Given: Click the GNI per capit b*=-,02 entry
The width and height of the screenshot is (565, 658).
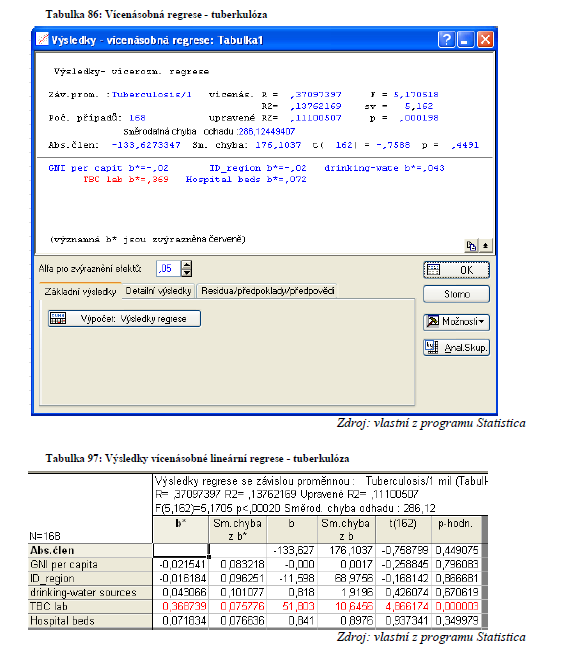Looking at the screenshot, I should (108, 168).
